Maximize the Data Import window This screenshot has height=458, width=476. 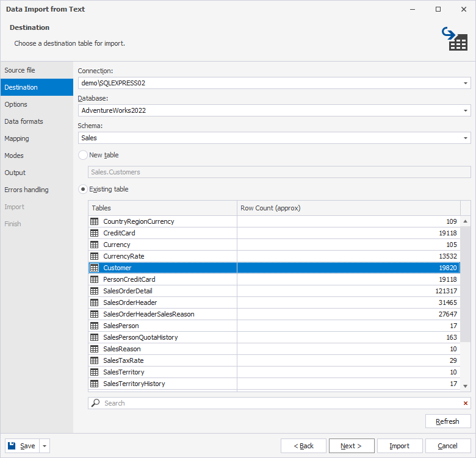[438, 9]
